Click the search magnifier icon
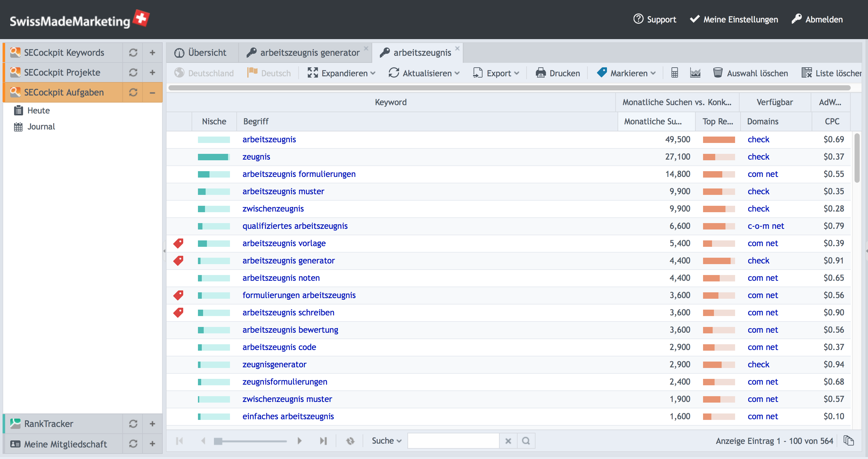The image size is (868, 459). click(526, 440)
